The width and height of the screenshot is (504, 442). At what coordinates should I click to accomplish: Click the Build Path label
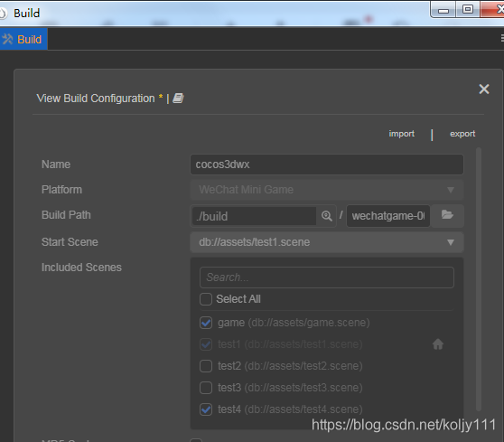[66, 215]
